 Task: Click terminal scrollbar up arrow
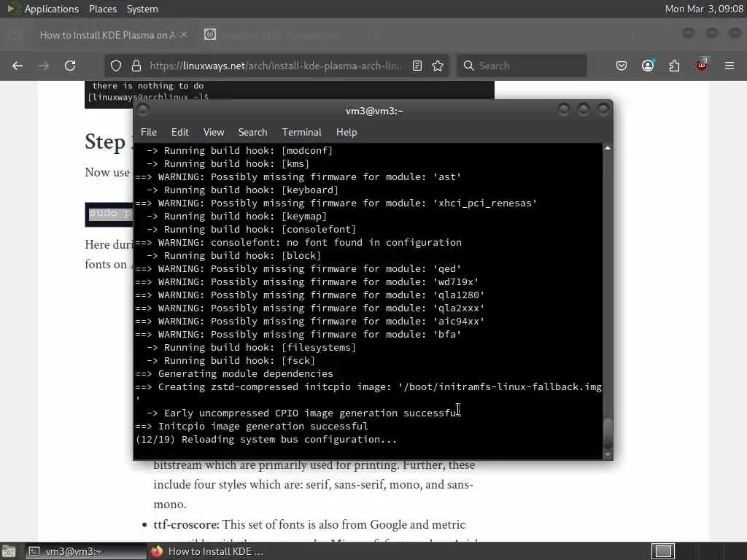coord(608,149)
